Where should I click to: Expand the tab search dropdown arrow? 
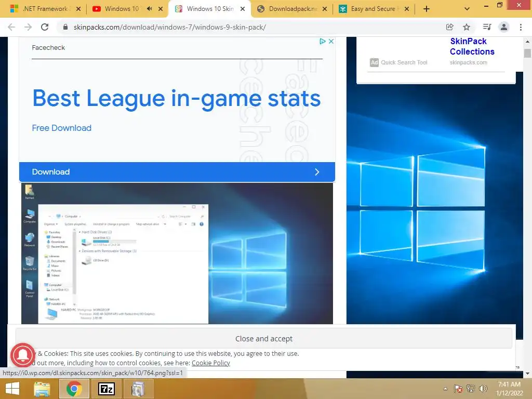pyautogui.click(x=467, y=9)
